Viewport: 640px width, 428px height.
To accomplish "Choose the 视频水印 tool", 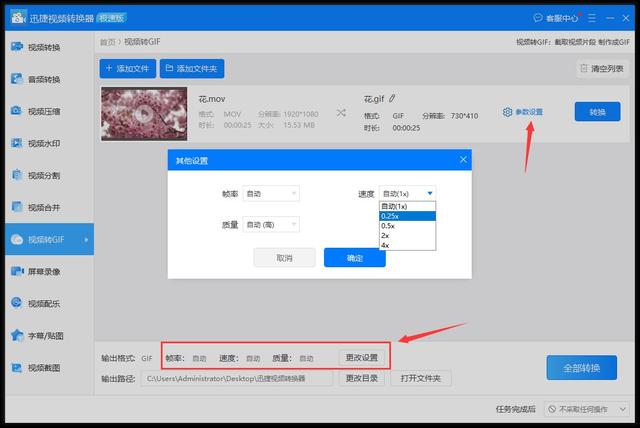I will click(x=44, y=143).
